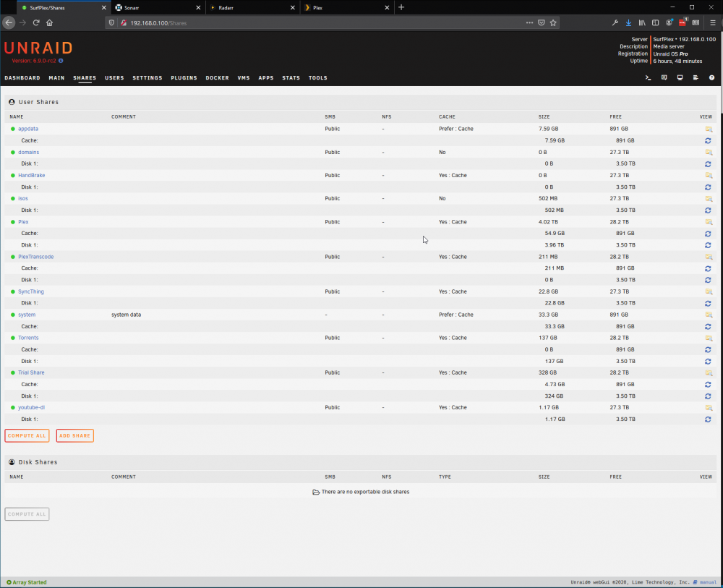Switch to the Sonarr browser tab
The height and width of the screenshot is (588, 723).
158,8
